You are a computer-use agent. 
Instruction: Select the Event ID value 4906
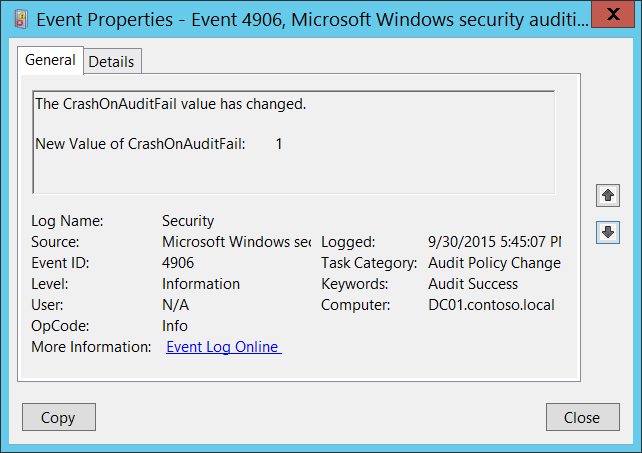[178, 263]
